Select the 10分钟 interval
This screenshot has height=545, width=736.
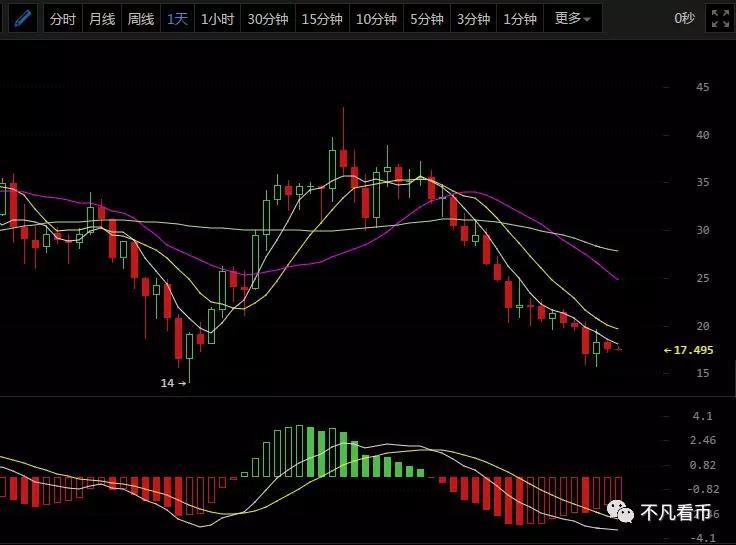376,19
